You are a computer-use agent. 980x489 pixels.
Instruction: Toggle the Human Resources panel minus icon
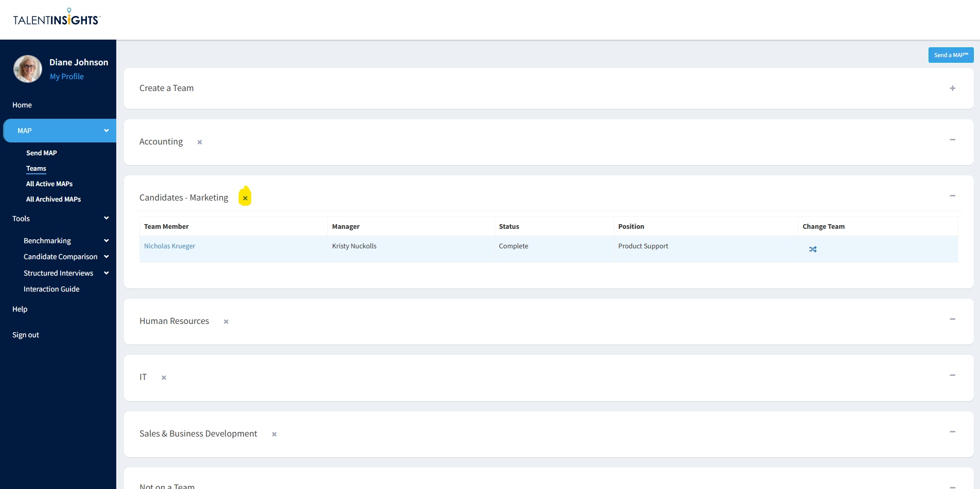[x=952, y=319]
